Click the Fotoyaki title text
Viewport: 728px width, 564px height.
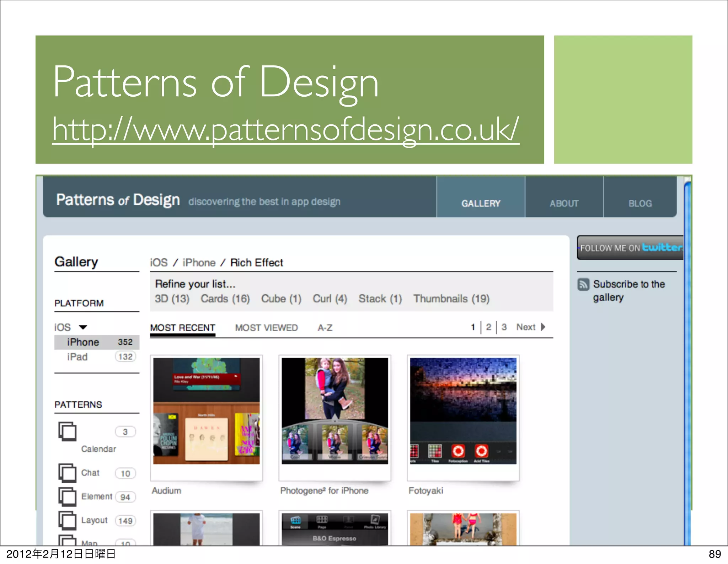[x=426, y=491]
